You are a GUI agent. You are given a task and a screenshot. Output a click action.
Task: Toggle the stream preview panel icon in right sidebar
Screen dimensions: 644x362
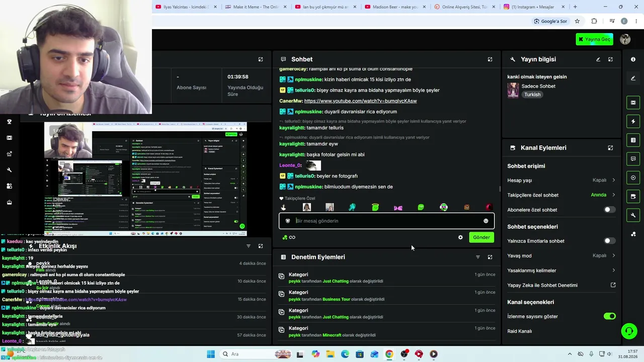(633, 103)
